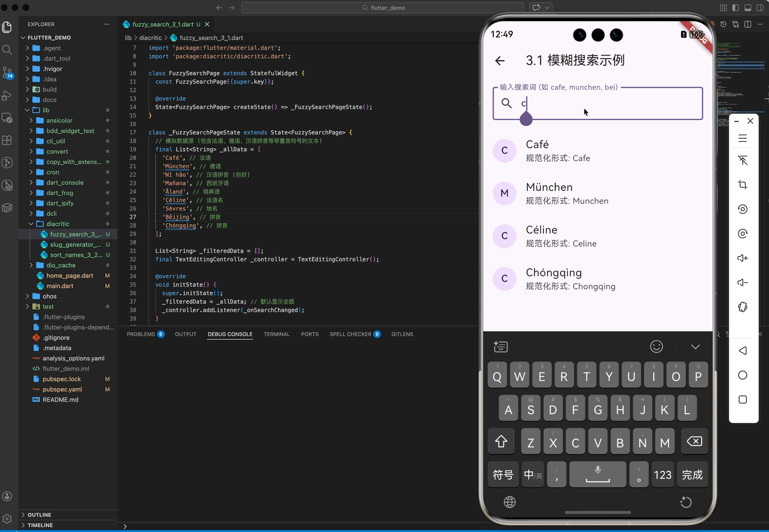Tap the space bar with microphone icon

[x=598, y=475]
